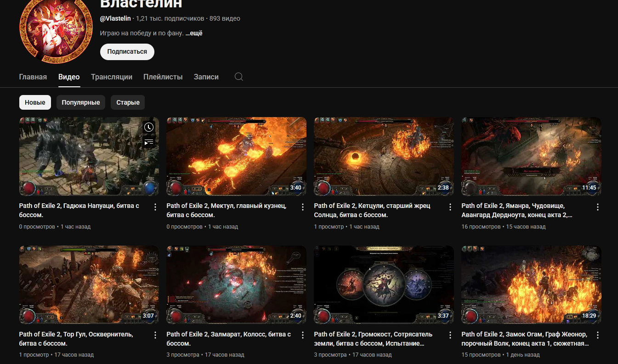
Task: Play the 3:37 Громокост video thumbnail
Action: (x=384, y=285)
